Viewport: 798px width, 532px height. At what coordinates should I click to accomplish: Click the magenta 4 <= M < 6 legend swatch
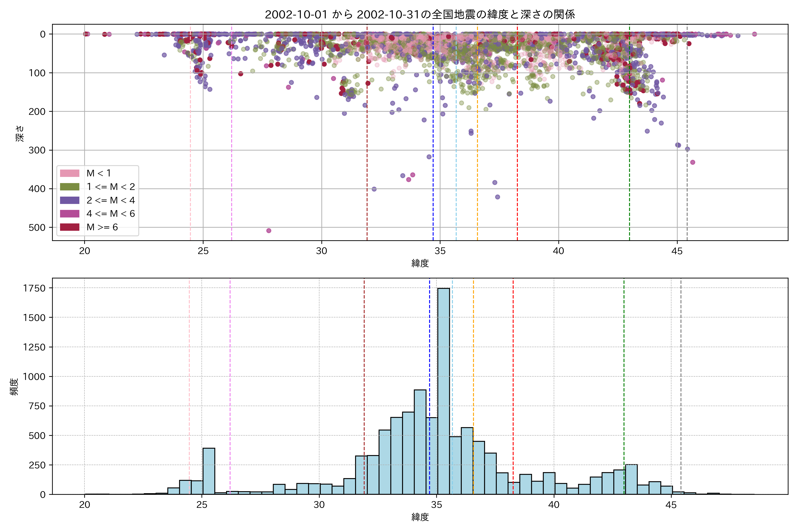70,214
